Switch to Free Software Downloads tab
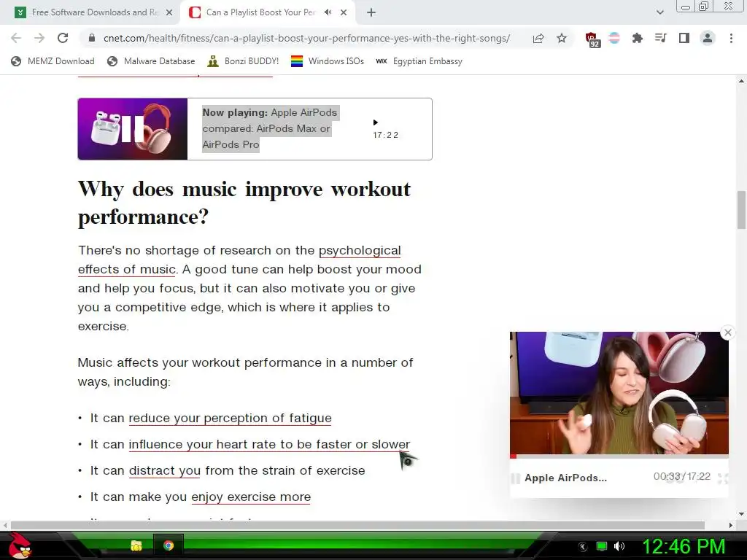Screen dimensions: 747x560 tap(94, 12)
